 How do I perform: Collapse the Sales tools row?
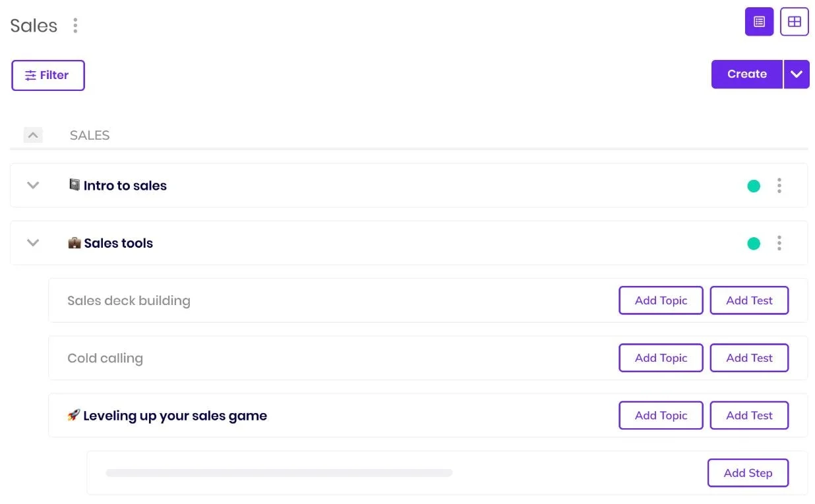tap(33, 243)
